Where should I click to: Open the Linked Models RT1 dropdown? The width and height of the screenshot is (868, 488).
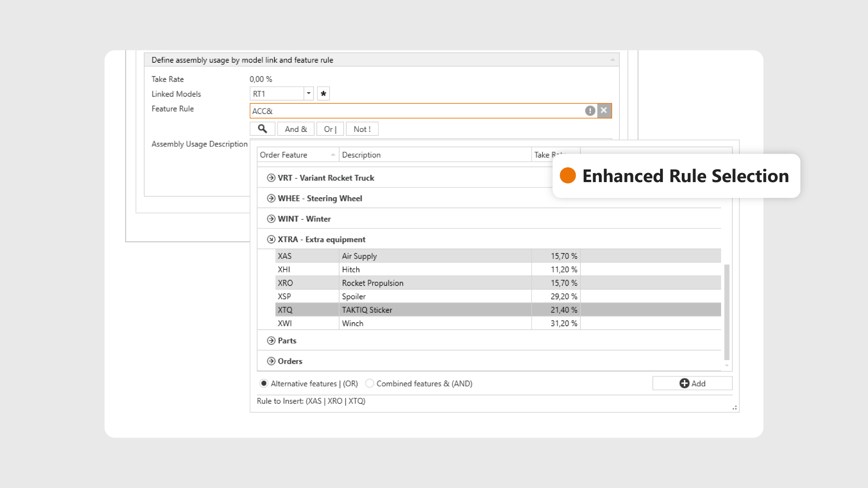click(x=308, y=94)
